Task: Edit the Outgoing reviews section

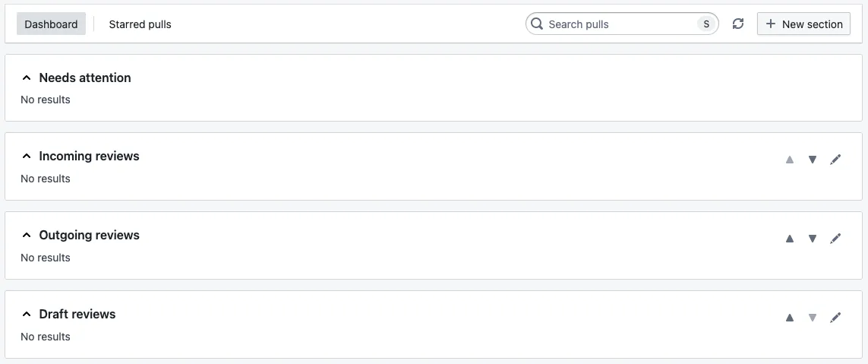Action: click(835, 239)
